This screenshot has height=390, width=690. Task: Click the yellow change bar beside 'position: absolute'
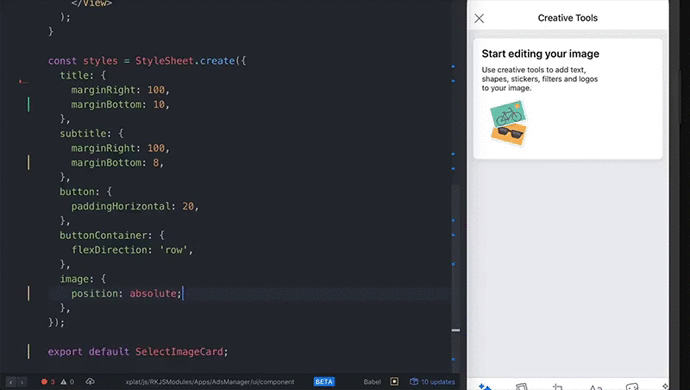click(29, 293)
